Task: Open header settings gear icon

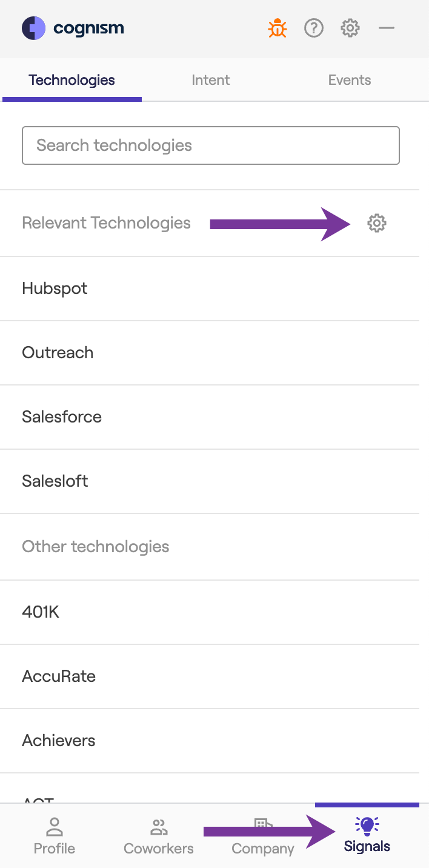Action: pos(350,28)
